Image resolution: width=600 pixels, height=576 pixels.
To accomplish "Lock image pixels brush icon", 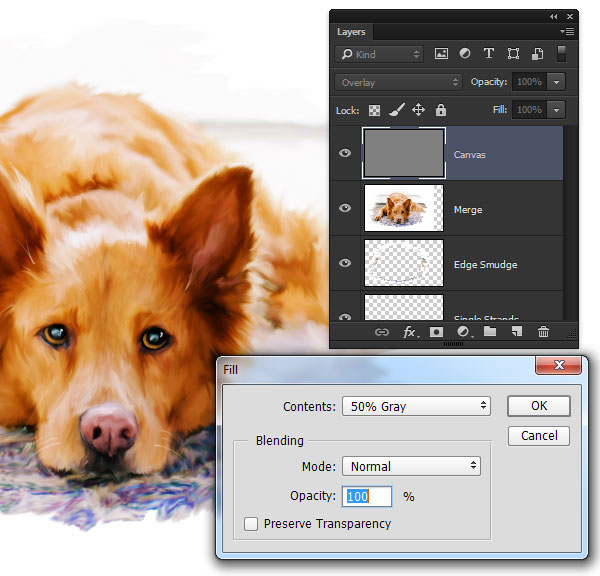I will pyautogui.click(x=397, y=110).
